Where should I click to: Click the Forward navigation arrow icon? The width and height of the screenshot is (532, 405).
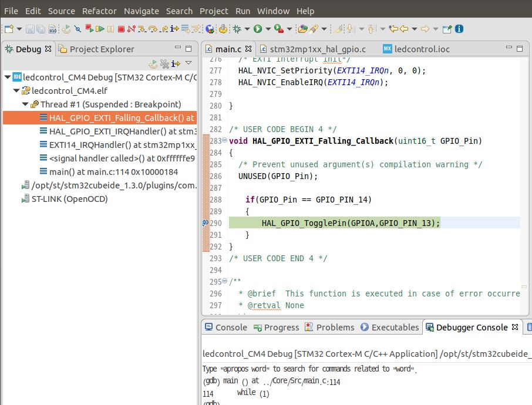pos(425,29)
